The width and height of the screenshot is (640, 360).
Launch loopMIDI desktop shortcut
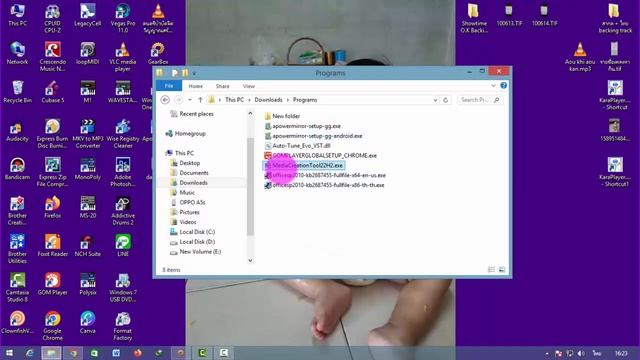pyautogui.click(x=88, y=53)
